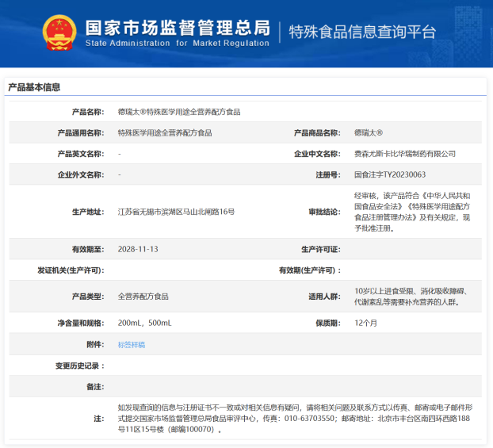Screen dimensions: 493x448
Task: Select the 产品基本信息 section heading
Action: pos(34,87)
